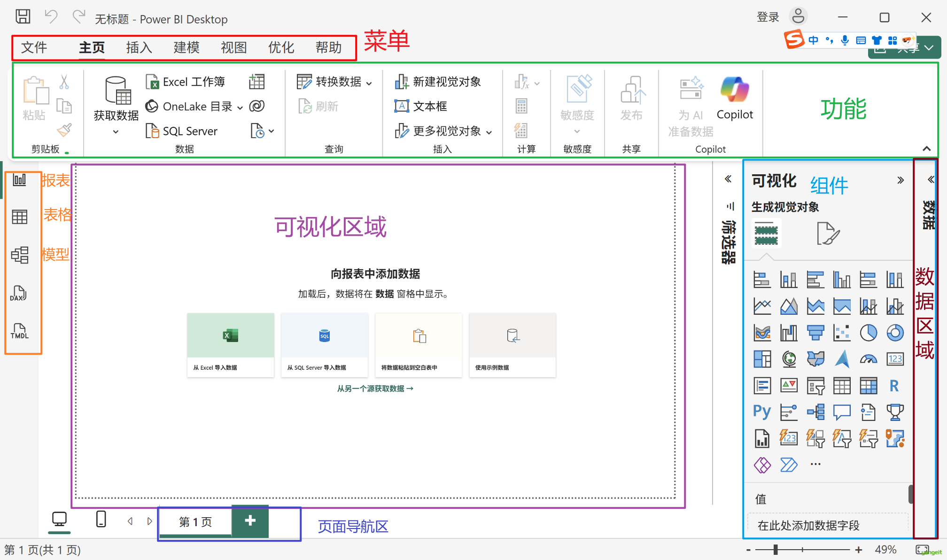Image resolution: width=947 pixels, height=560 pixels.
Task: Add a new page with plus button
Action: (250, 521)
